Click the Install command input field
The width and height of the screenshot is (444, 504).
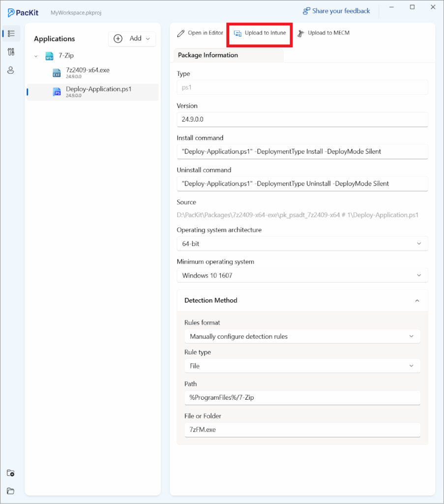click(x=302, y=152)
